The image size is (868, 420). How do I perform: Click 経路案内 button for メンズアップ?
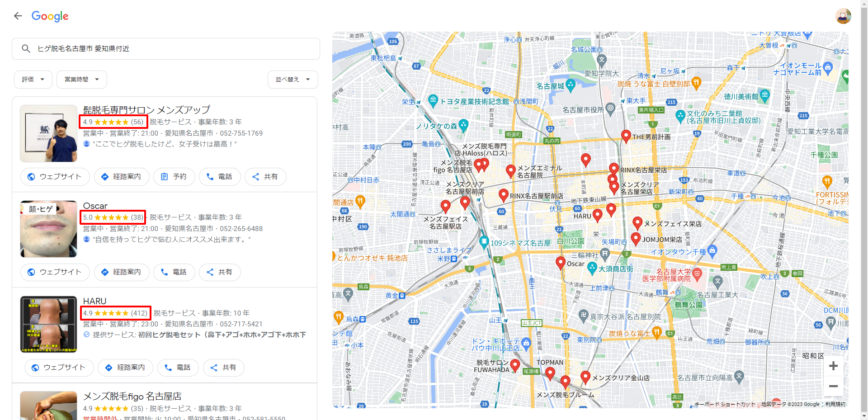121,177
